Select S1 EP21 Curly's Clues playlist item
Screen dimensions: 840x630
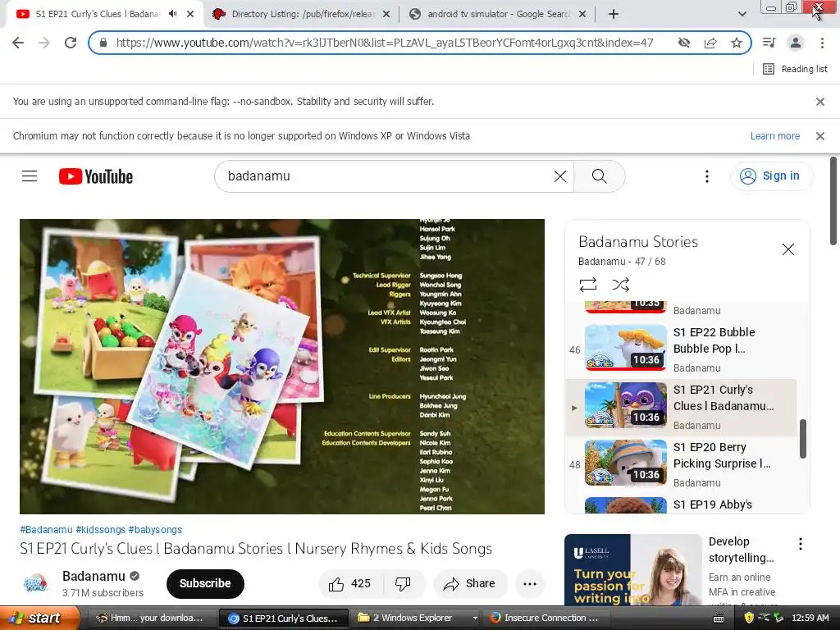[681, 407]
